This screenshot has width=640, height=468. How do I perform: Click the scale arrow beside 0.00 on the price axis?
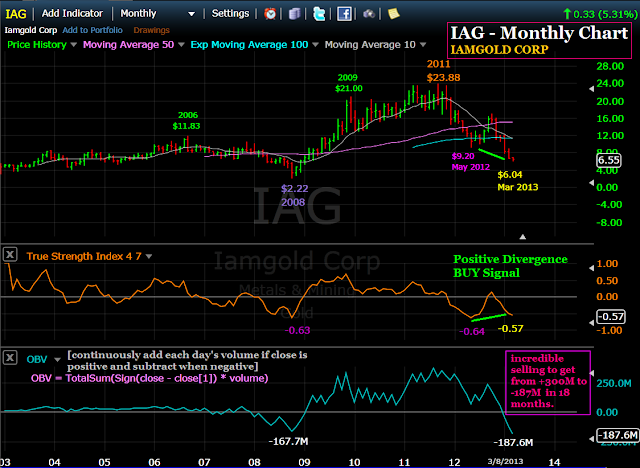(x=591, y=183)
